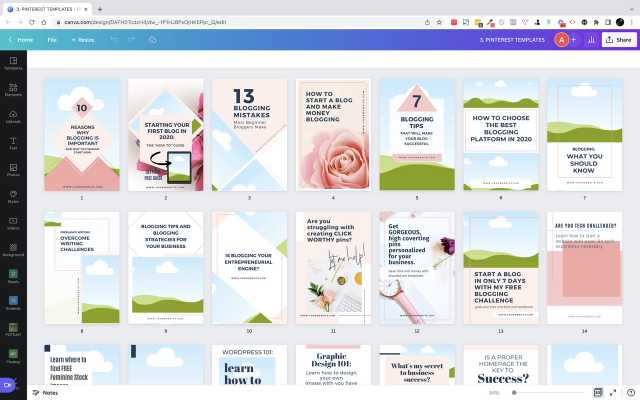
Task: Open the File menu
Action: (52, 40)
